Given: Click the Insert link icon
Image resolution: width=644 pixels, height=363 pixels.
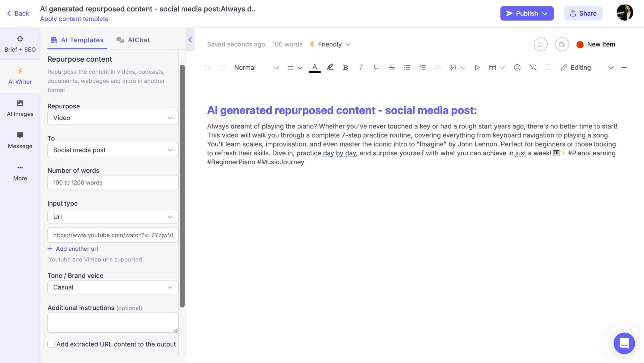Looking at the screenshot, I should click(438, 68).
